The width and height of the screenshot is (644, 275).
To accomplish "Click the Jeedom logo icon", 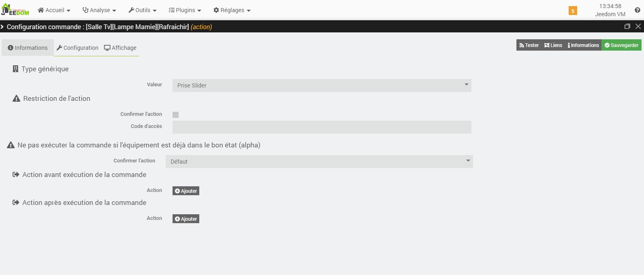I will pyautogui.click(x=15, y=10).
